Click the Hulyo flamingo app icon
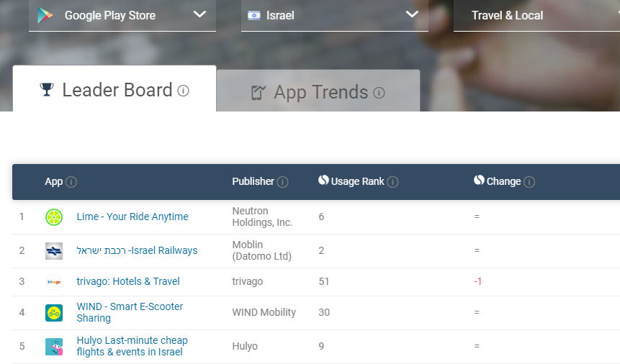The image size is (620, 364). [54, 347]
